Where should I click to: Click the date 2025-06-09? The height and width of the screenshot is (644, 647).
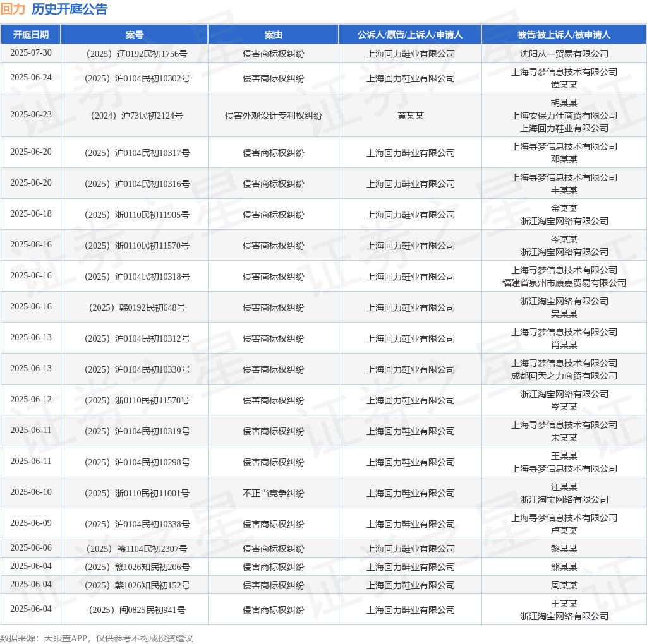pyautogui.click(x=31, y=523)
